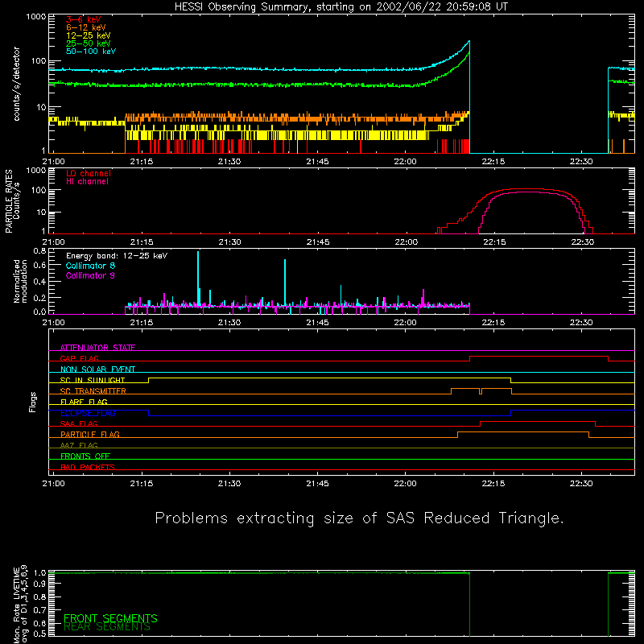Click the 1000 y-axis value on the count-rate plot
Viewport: 644px width, 644px height.
(35, 17)
